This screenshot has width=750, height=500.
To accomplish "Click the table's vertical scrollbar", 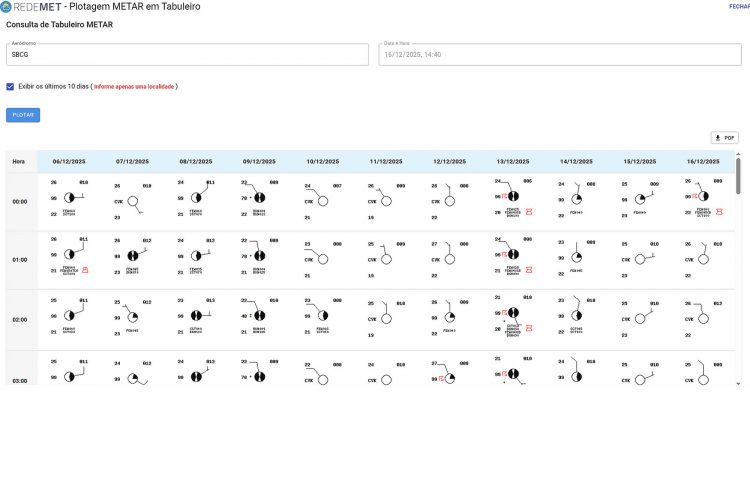I will (738, 175).
